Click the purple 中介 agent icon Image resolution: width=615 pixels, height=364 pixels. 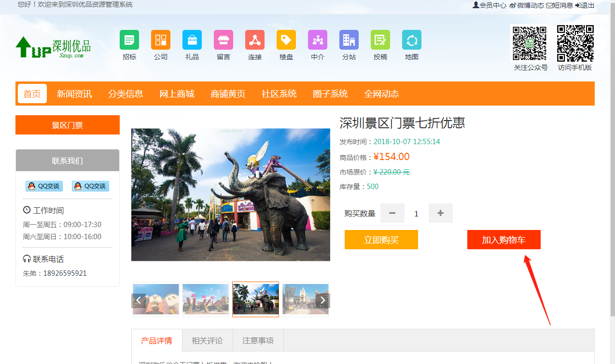point(318,40)
